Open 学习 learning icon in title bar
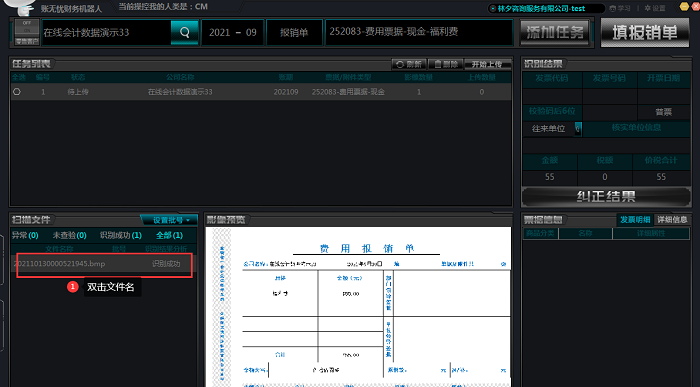700x387 pixels. pos(620,8)
